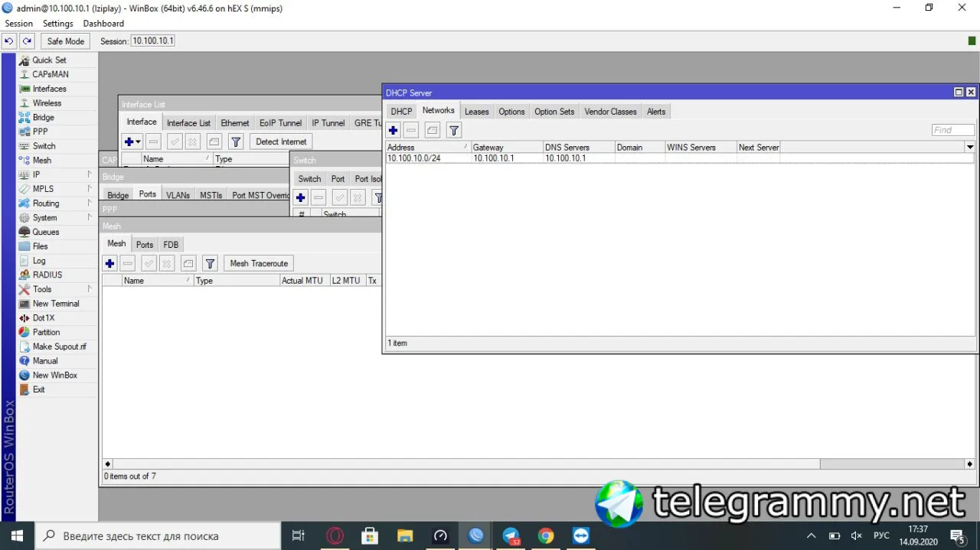This screenshot has width=980, height=550.
Task: Select the 10.100.10.0/24 network row
Action: (x=680, y=158)
